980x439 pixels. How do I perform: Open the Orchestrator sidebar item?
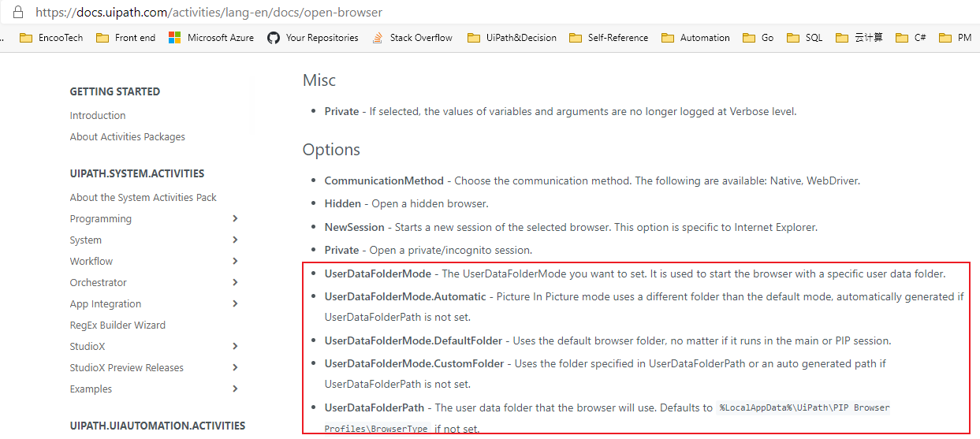coord(99,282)
